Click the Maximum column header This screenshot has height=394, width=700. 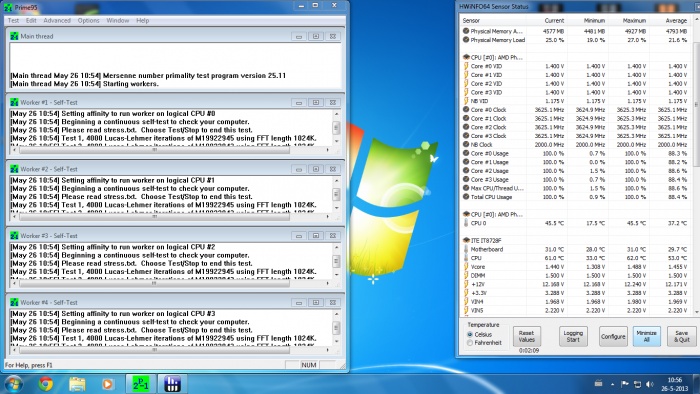[x=634, y=21]
